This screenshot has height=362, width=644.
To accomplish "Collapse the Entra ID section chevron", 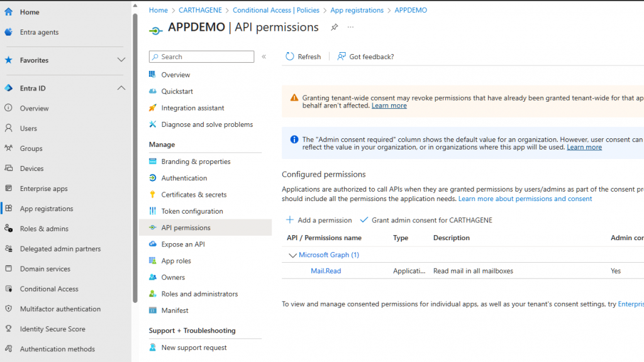I will pyautogui.click(x=121, y=88).
